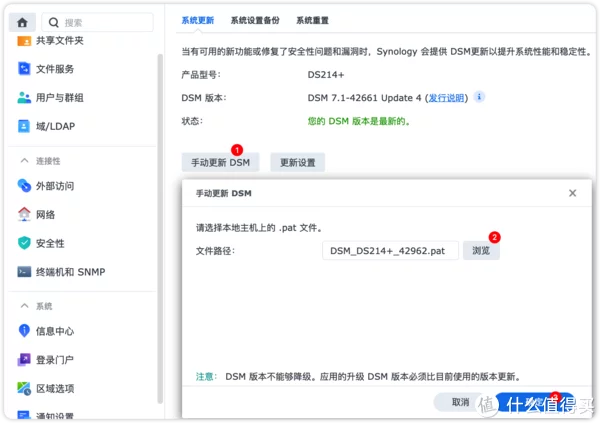Go to the Control Panel home icon
The width and height of the screenshot is (600, 423).
pyautogui.click(x=22, y=22)
